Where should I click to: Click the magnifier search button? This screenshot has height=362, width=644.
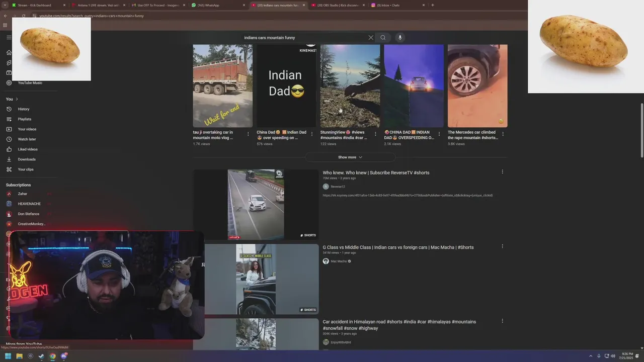click(383, 38)
